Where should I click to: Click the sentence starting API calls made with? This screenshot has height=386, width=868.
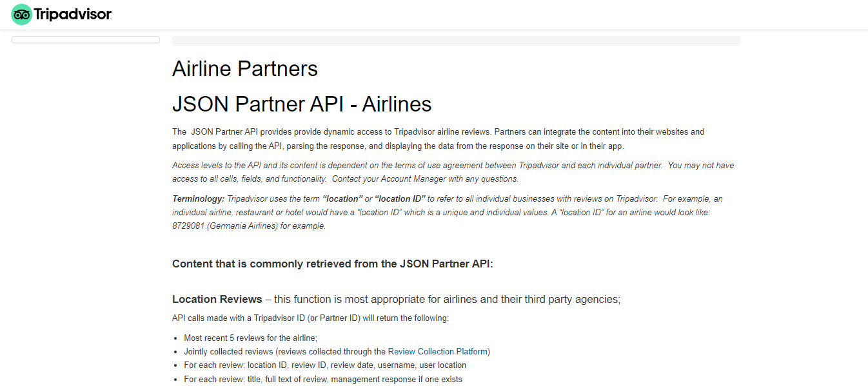310,318
